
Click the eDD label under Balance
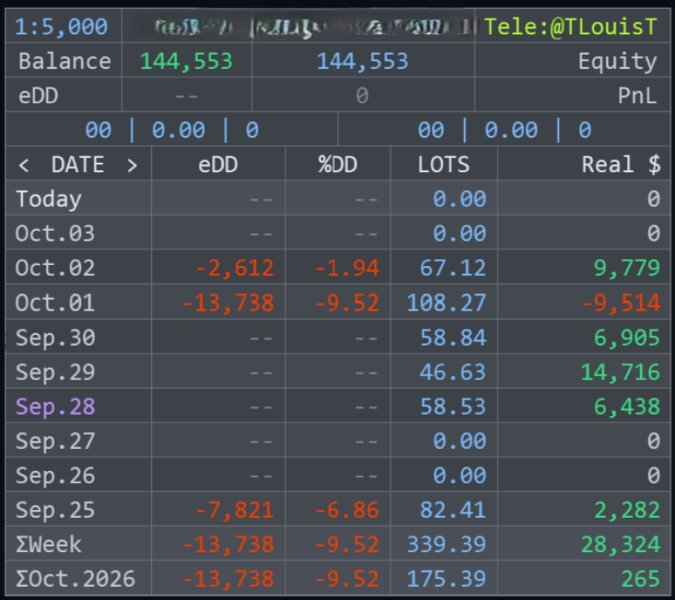pos(38,96)
